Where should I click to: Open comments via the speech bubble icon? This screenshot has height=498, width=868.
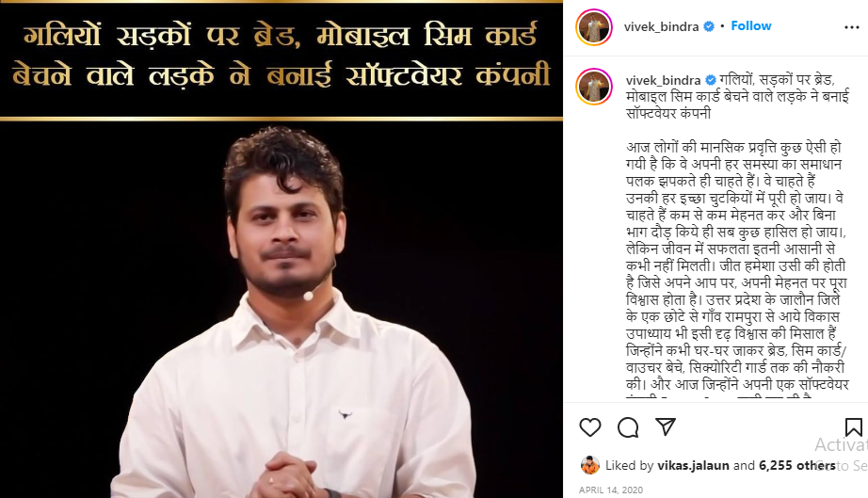[x=628, y=427]
